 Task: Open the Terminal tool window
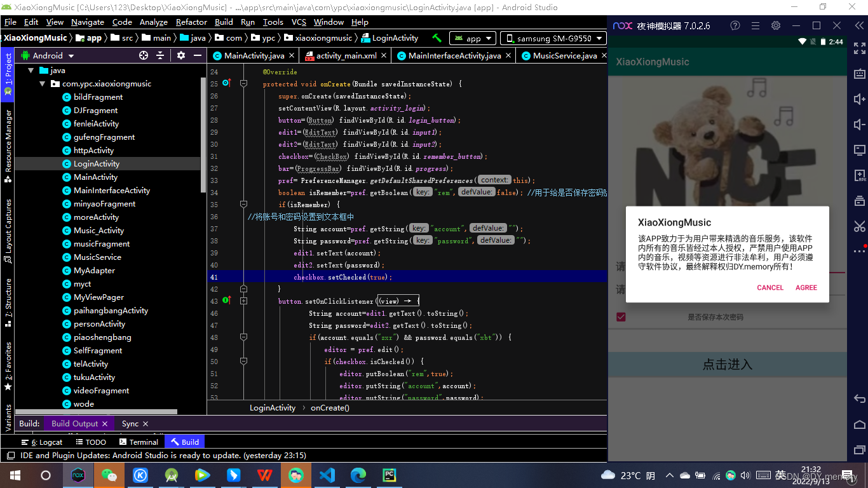tap(138, 442)
